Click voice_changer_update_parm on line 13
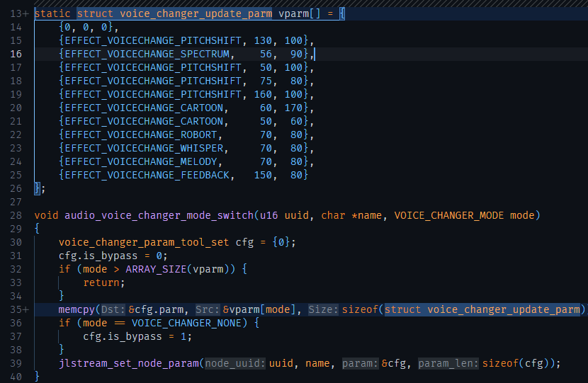Image resolution: width=588 pixels, height=383 pixels. (196, 14)
